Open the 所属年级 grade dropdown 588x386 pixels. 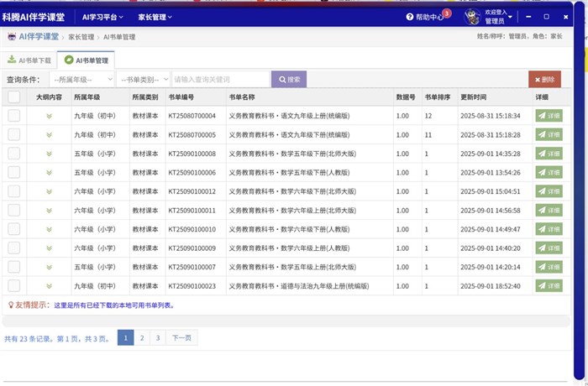(x=81, y=80)
